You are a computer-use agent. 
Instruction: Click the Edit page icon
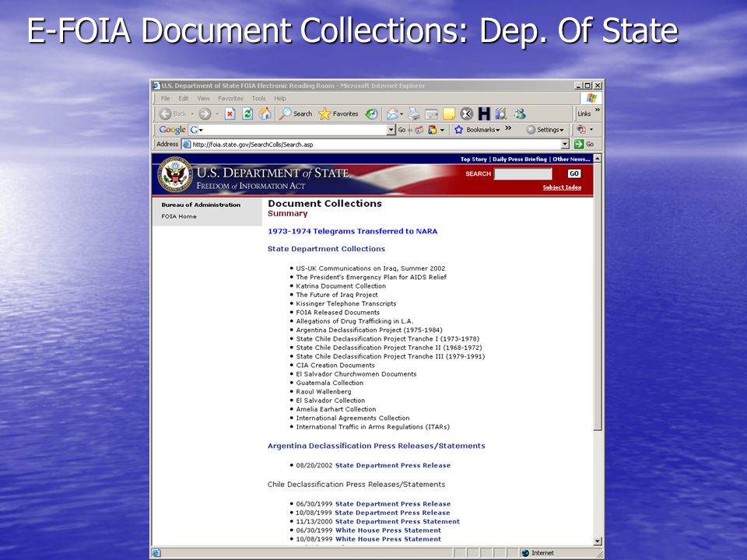click(431, 114)
